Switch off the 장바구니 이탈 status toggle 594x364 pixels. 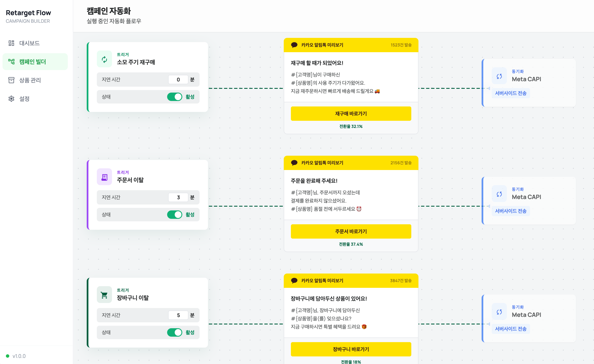click(174, 332)
